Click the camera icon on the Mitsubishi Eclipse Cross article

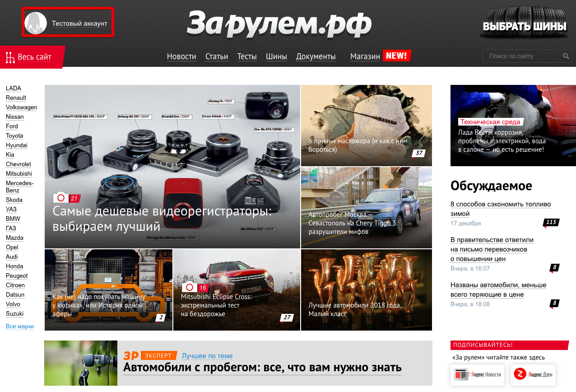point(189,287)
